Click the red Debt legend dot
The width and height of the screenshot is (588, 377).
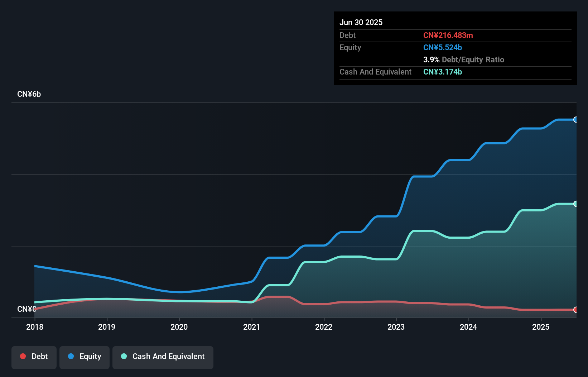[x=23, y=356]
